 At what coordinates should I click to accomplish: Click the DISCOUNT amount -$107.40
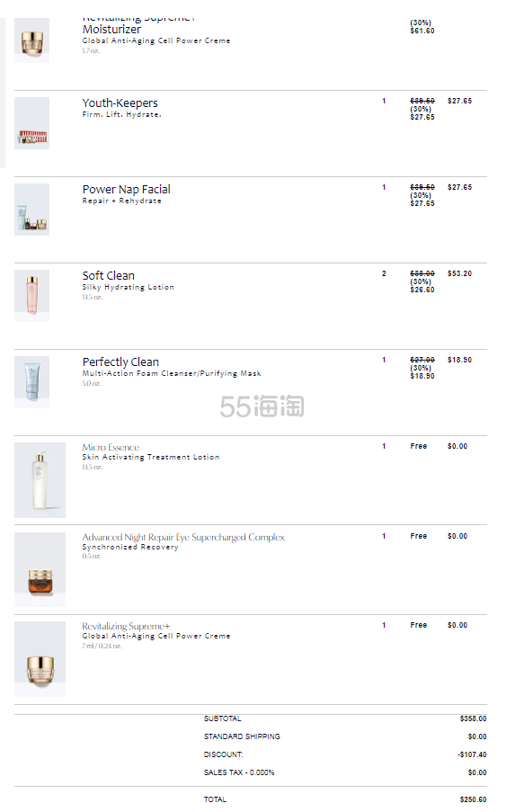472,754
